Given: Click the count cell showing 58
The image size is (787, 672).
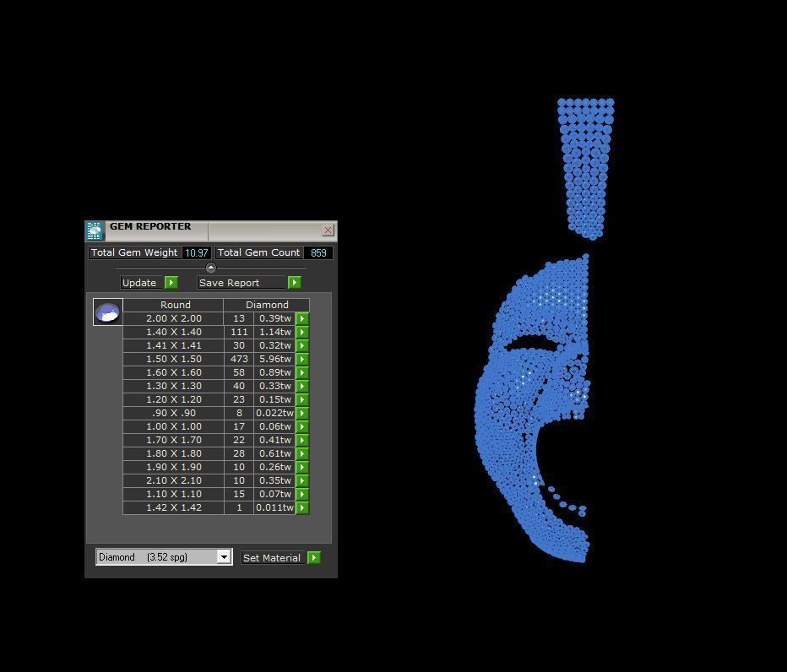Looking at the screenshot, I should click(x=239, y=372).
